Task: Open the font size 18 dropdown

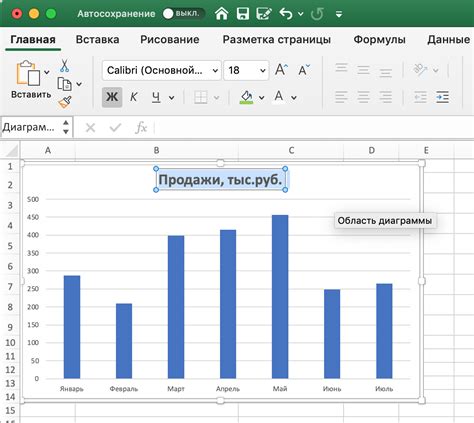Action: pos(246,70)
